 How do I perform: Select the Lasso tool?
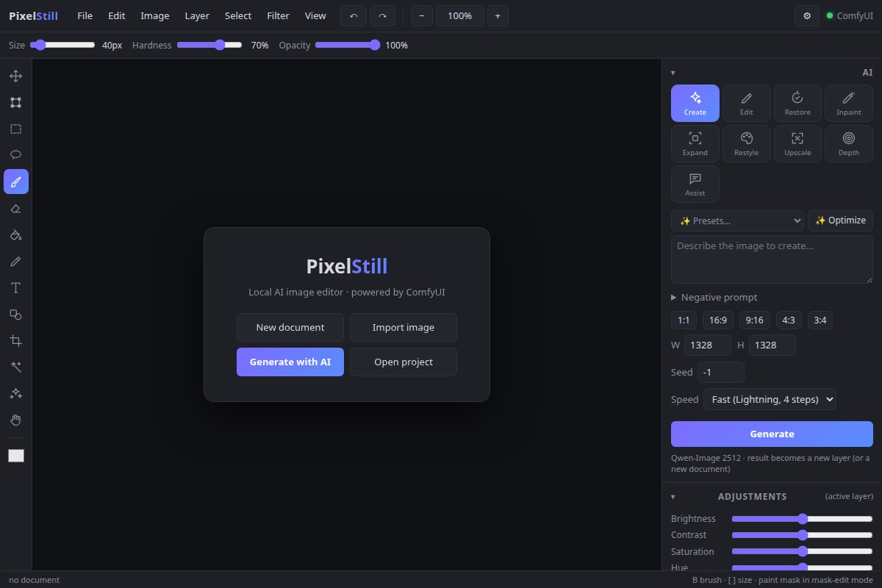tap(15, 155)
